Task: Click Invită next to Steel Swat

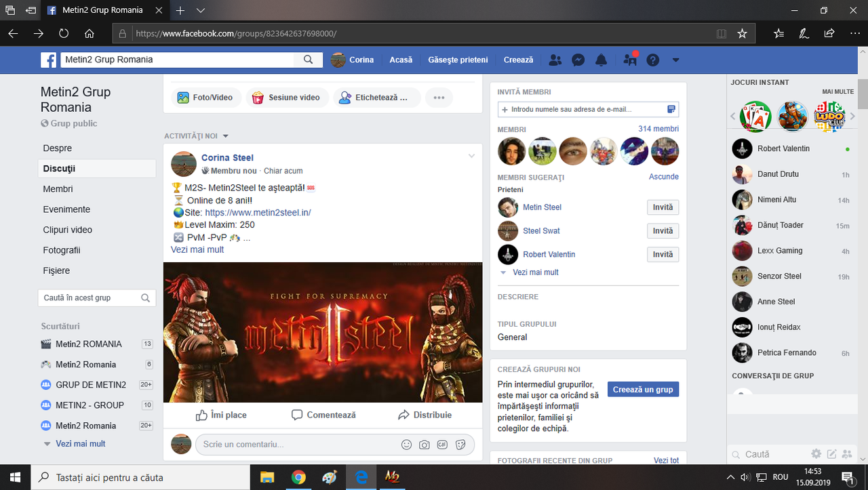Action: point(663,231)
